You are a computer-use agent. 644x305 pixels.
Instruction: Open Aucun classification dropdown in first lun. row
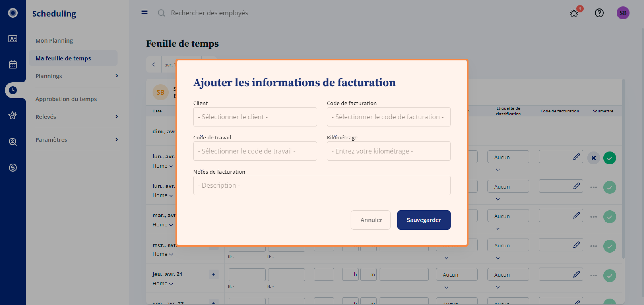click(508, 157)
